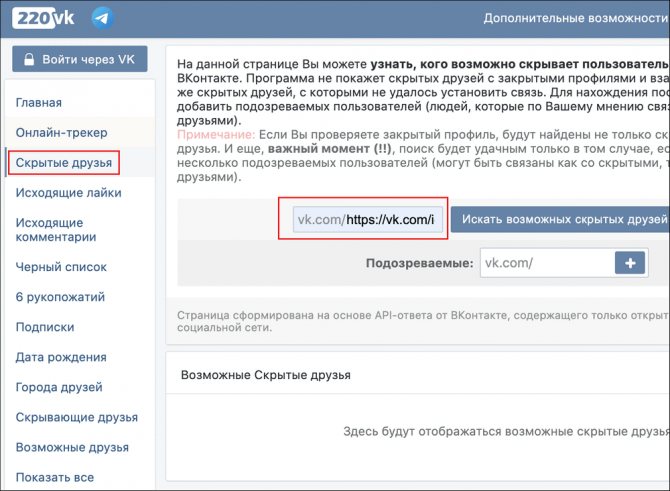
Task: Open 'Подписки' sidebar item
Action: pos(45,327)
